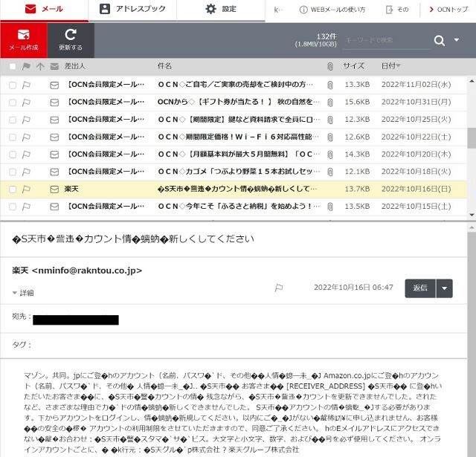
Task: Sort by priority arrow column icon
Action: tap(40, 66)
